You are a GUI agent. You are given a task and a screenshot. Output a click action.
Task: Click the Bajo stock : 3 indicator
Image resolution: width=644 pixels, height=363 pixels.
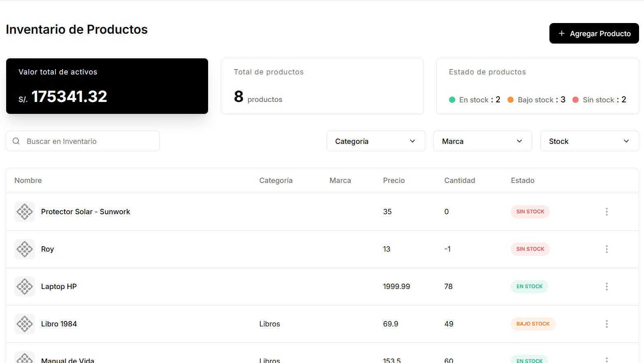point(536,100)
